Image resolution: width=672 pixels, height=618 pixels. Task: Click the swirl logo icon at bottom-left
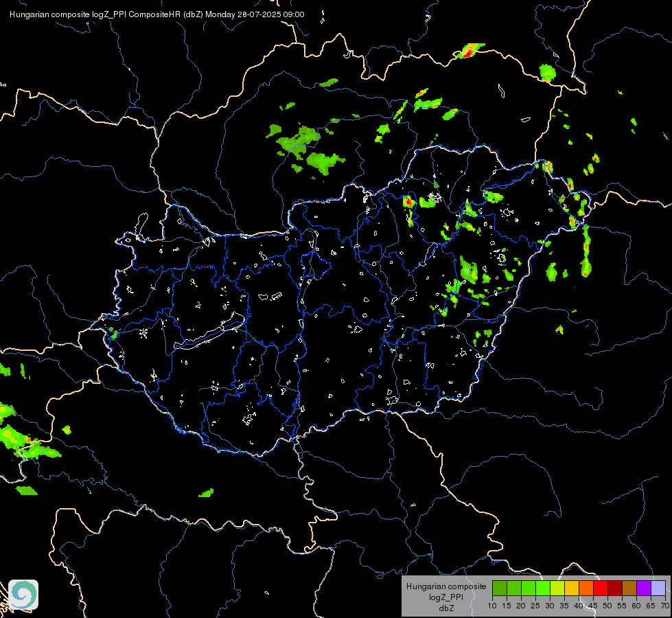click(x=23, y=595)
